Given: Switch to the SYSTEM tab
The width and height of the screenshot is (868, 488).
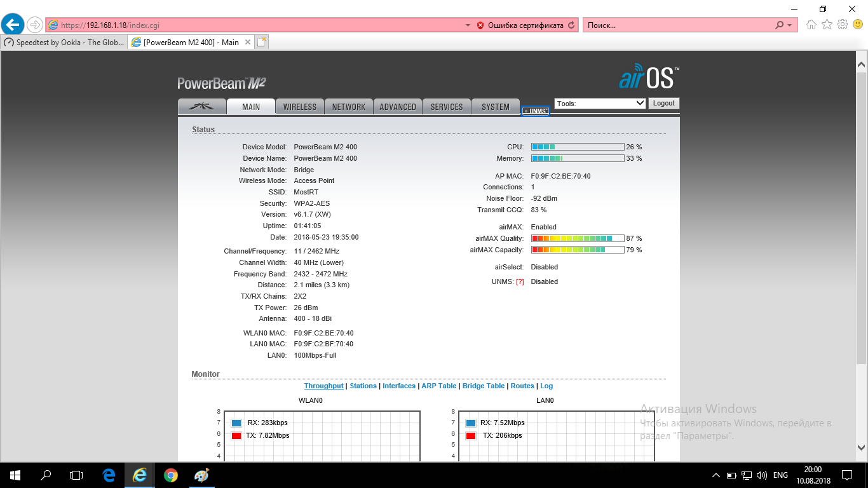Looking at the screenshot, I should pyautogui.click(x=496, y=107).
